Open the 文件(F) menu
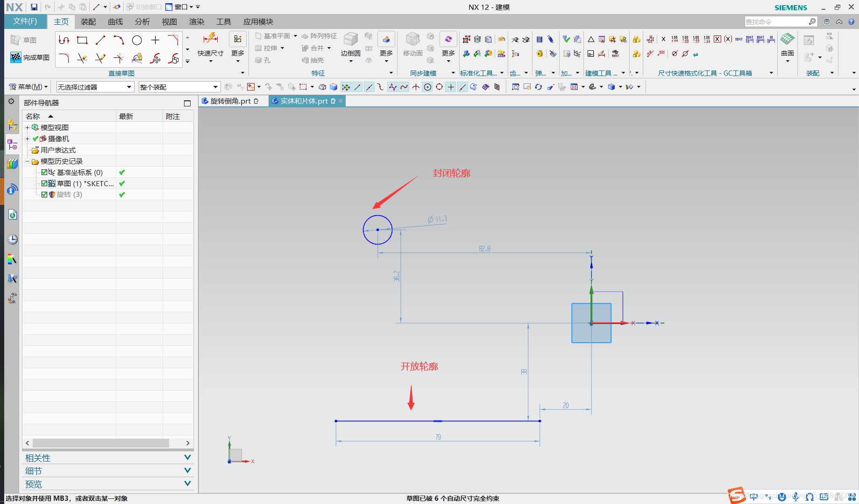Screen dimensions: 859x504 pyautogui.click(x=25, y=21)
